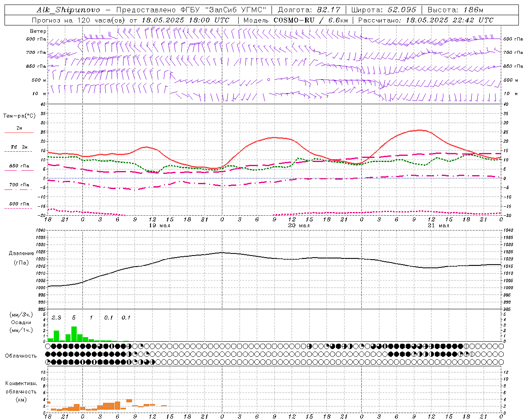Viewport: 525px width, 420px height.
Task: Click the 19 мая date label
Action: point(160,226)
